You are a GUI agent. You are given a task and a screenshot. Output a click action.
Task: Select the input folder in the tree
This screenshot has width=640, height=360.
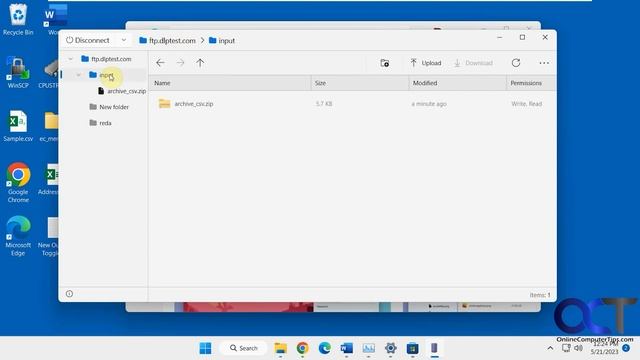[x=101, y=75]
